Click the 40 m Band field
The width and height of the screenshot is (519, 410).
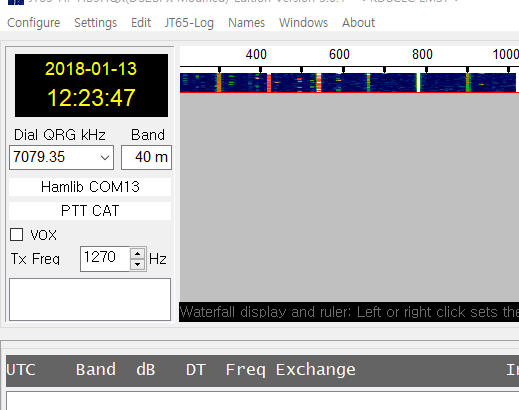(146, 157)
